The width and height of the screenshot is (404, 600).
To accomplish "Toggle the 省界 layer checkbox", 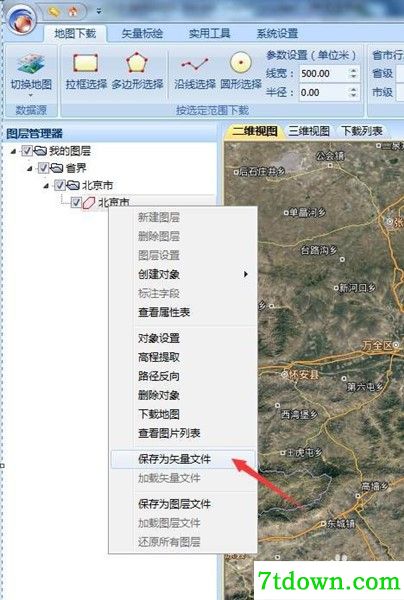I will click(43, 168).
